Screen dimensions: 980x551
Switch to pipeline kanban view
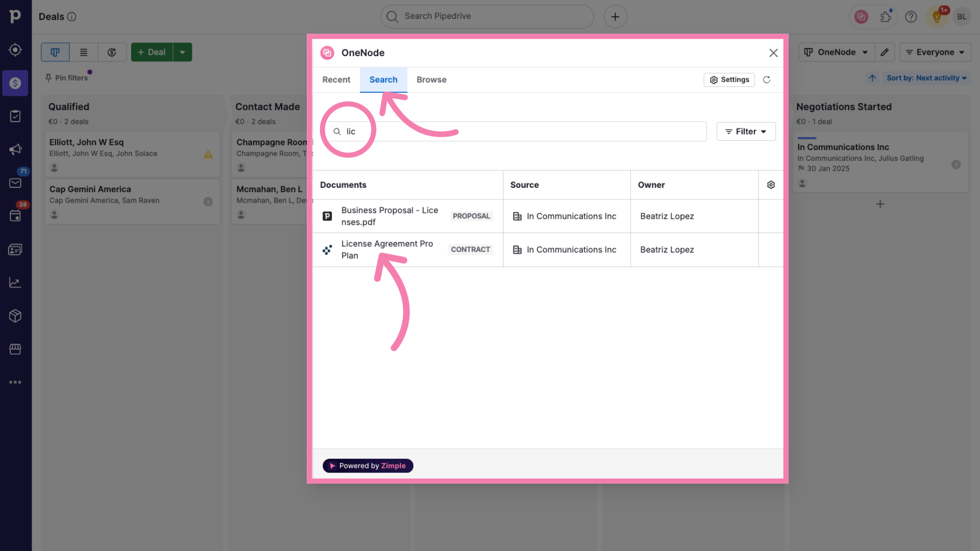click(55, 52)
